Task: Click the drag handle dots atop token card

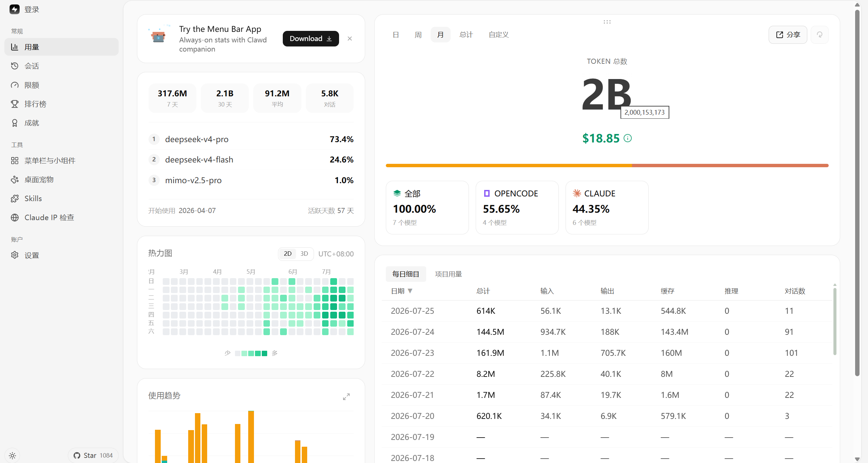Action: point(607,22)
